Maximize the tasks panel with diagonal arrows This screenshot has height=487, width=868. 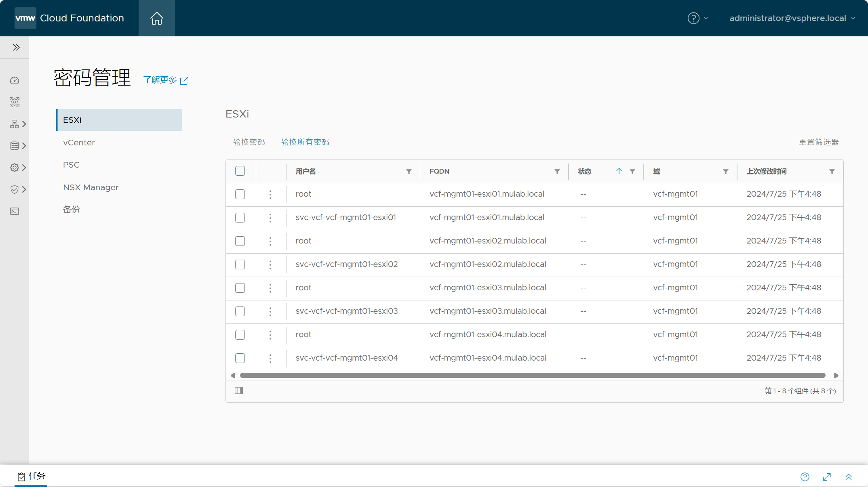pyautogui.click(x=827, y=477)
